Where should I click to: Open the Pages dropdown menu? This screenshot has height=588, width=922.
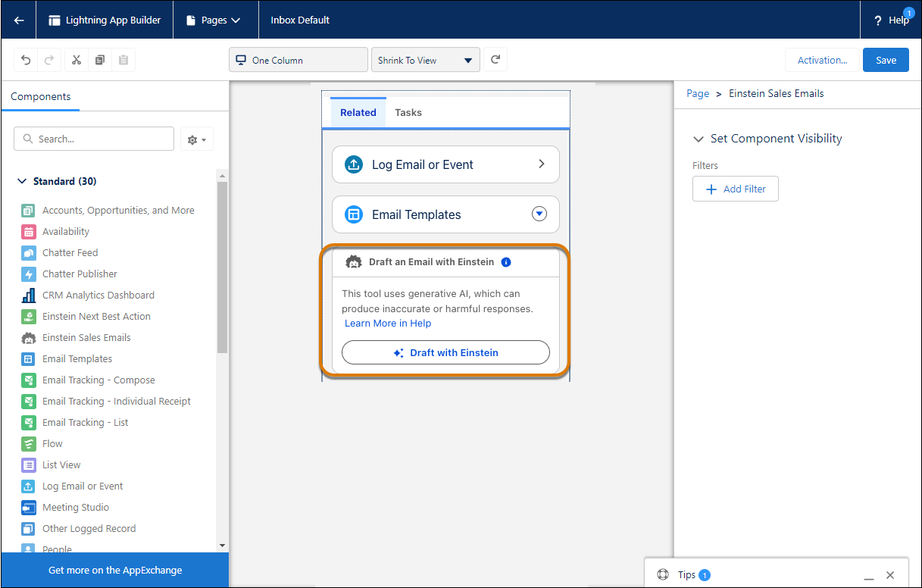click(x=215, y=20)
